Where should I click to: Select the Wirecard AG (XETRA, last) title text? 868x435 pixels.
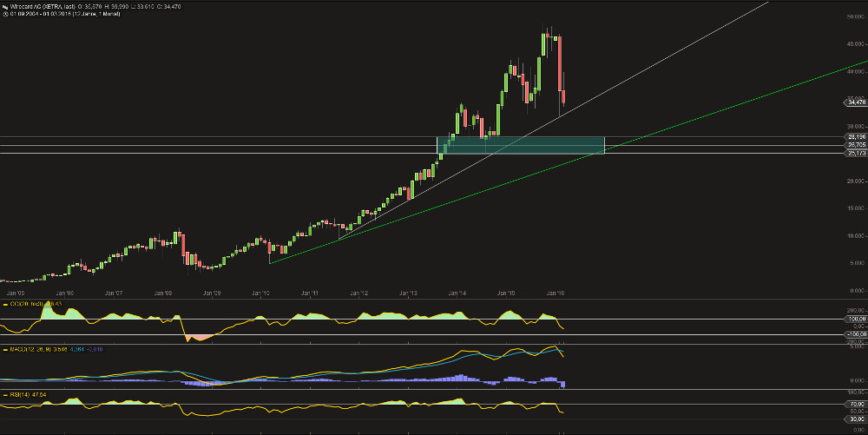tap(43, 7)
